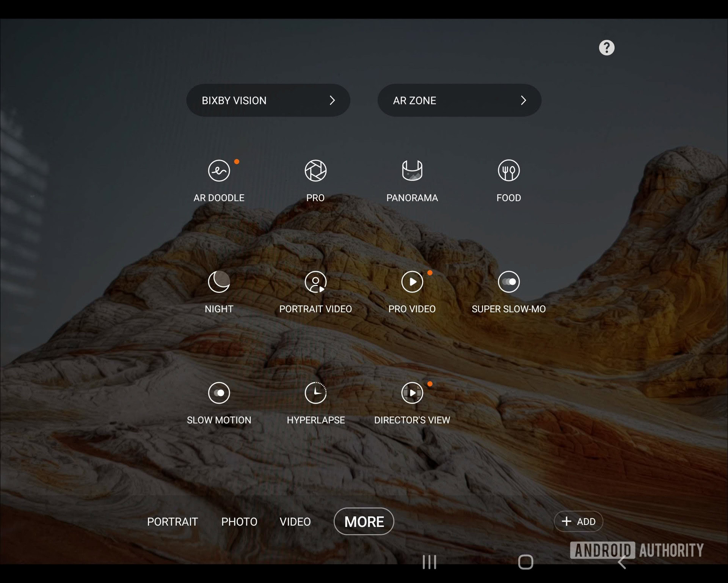728x583 pixels.
Task: Tap the highlighted More tab
Action: [364, 522]
